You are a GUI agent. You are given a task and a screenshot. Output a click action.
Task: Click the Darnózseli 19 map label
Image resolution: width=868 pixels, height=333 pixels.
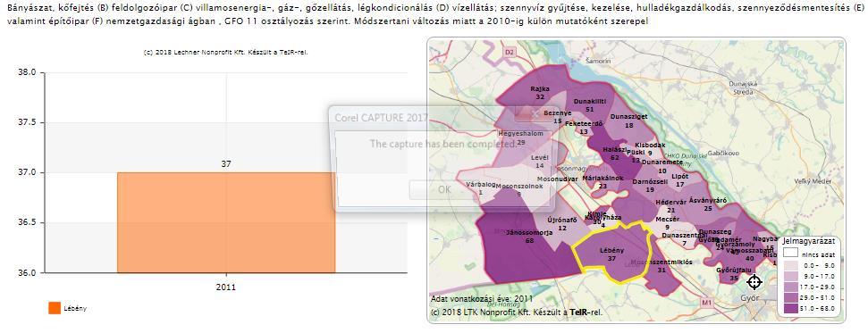click(650, 186)
